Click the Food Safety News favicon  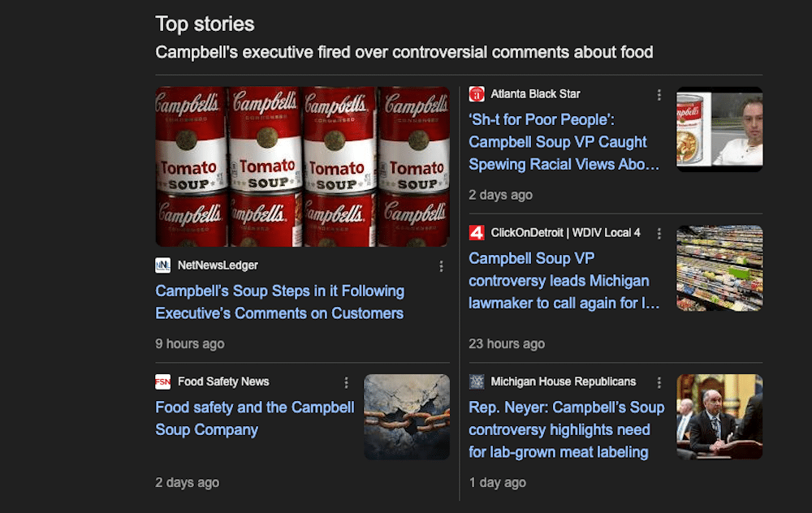(163, 382)
